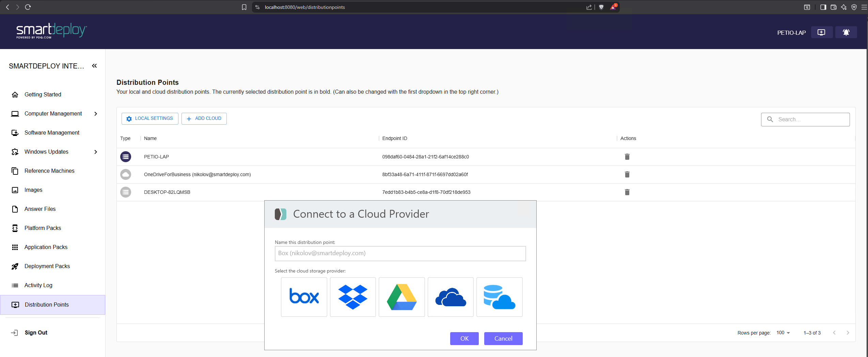Open the notifications bell in header
The width and height of the screenshot is (868, 357).
coord(846,32)
